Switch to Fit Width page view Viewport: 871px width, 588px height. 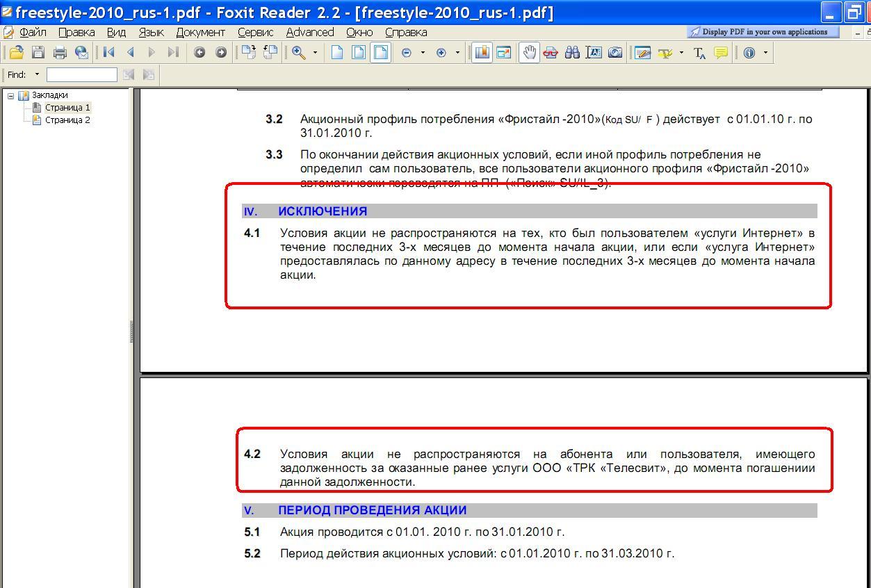tap(380, 52)
